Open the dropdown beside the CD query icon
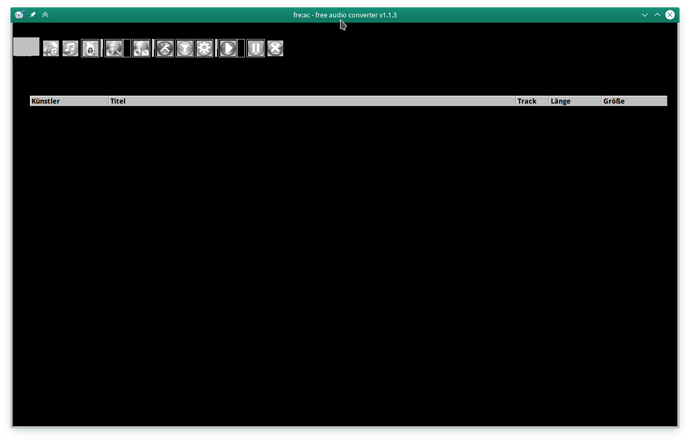Viewport: 690px width, 441px height. 127,48
